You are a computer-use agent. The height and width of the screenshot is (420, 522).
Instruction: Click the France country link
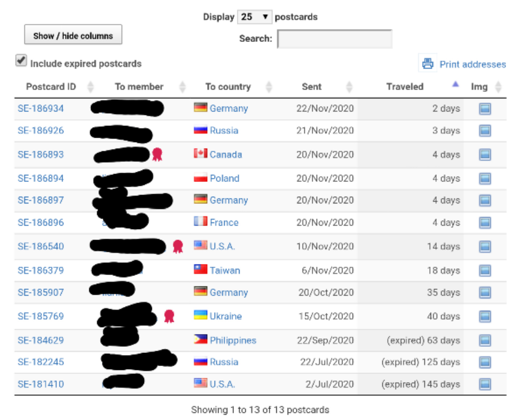click(224, 223)
